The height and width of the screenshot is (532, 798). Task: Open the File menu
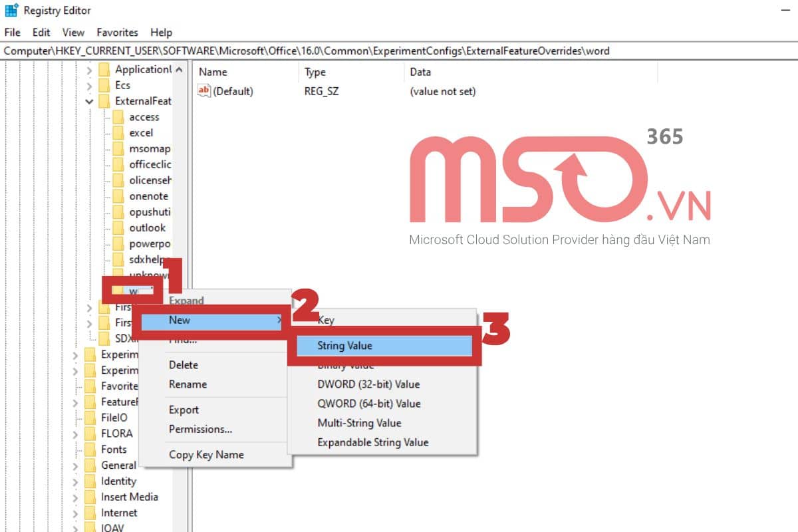(x=12, y=32)
